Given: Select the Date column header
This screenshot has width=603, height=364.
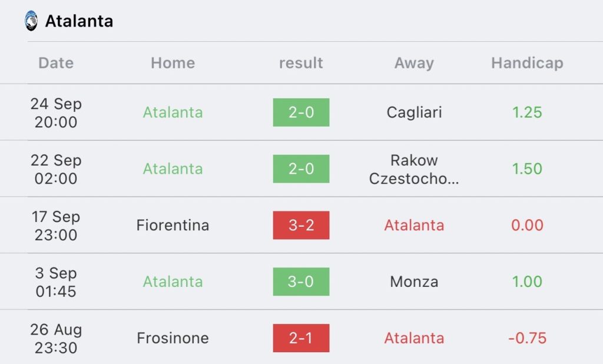Looking at the screenshot, I should [x=56, y=62].
